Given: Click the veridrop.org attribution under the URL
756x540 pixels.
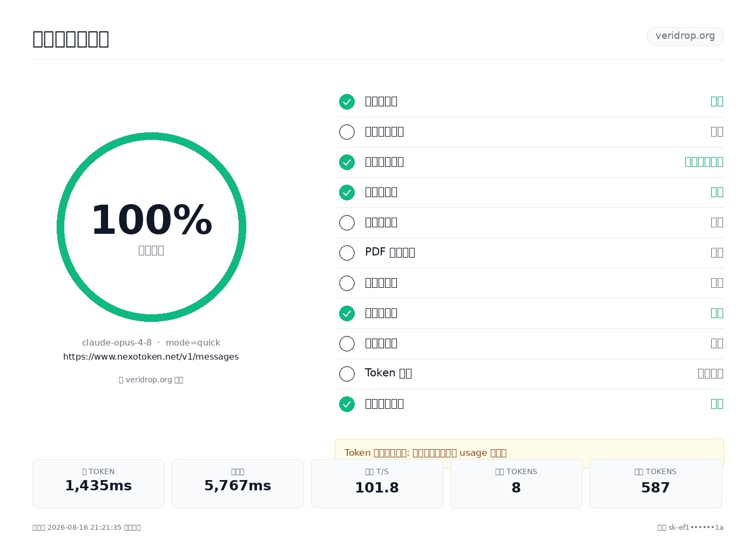Looking at the screenshot, I should [151, 380].
